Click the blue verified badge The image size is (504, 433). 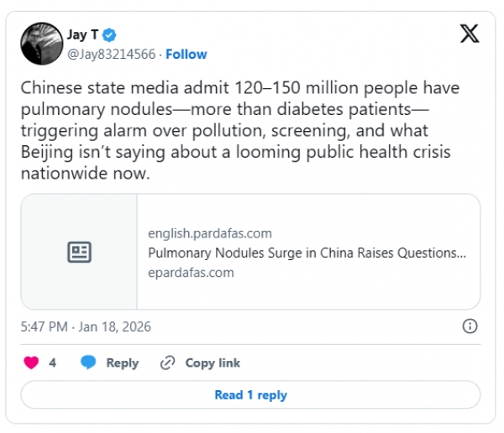110,35
